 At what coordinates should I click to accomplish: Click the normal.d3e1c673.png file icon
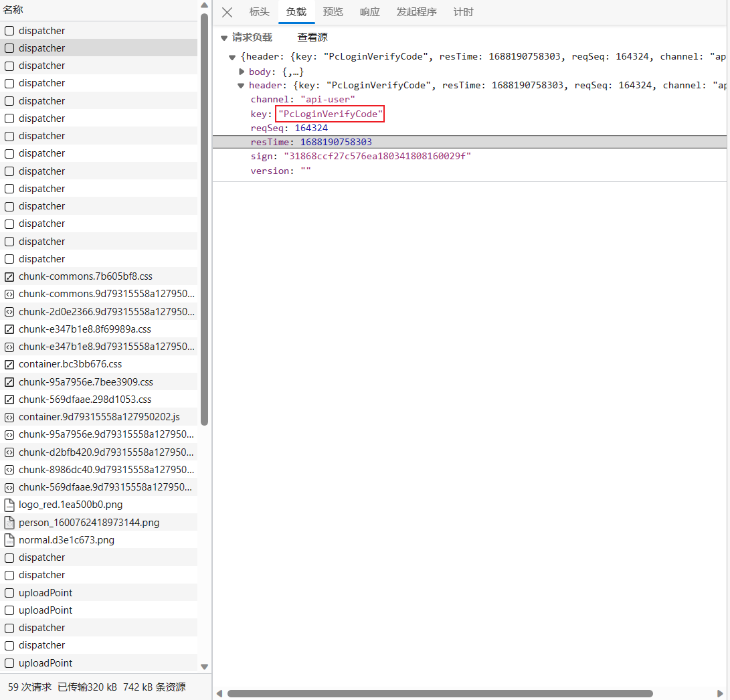click(9, 540)
